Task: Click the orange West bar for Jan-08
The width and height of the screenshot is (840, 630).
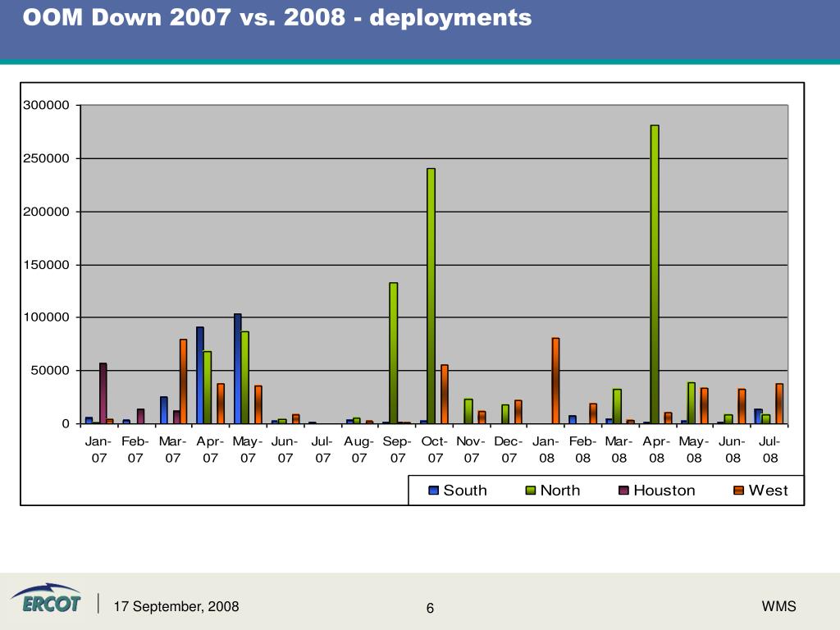Action: coord(555,381)
